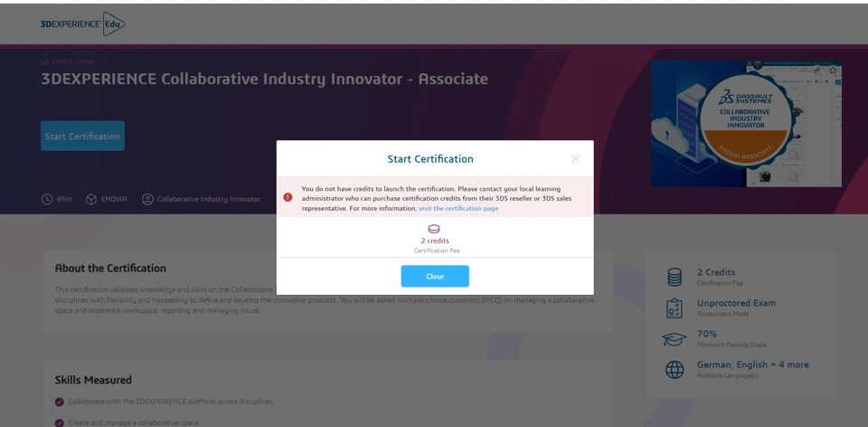The width and height of the screenshot is (868, 427).
Task: Close the Start Certification dialog with X
Action: 575,158
